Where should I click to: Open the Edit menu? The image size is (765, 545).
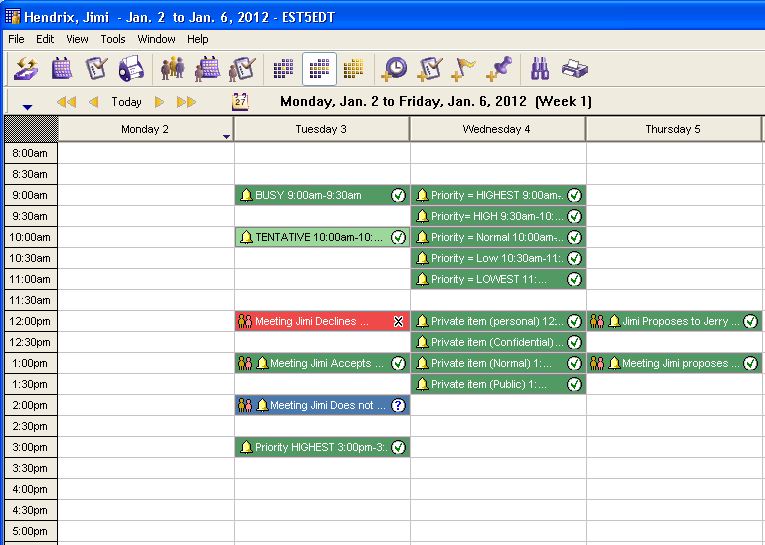[x=45, y=39]
